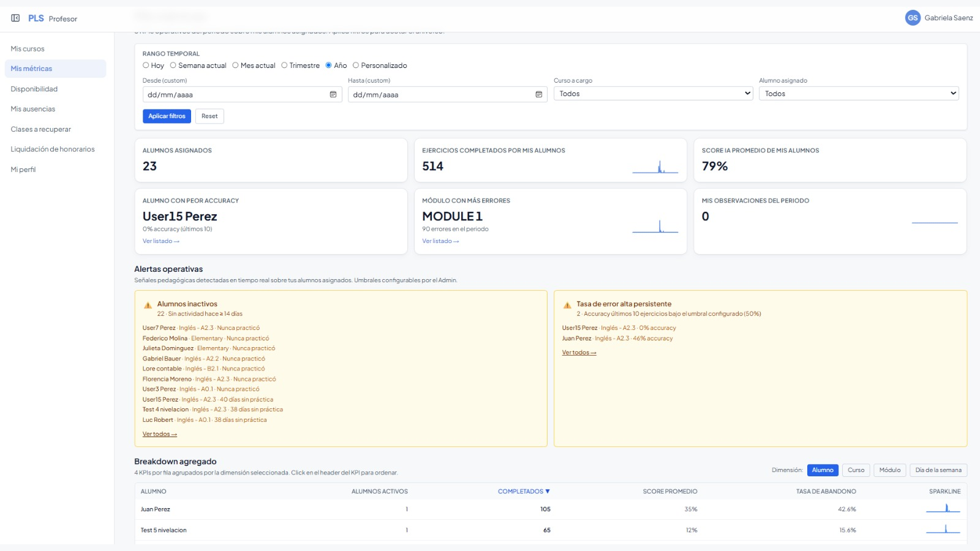Open Mis cursos in sidebar
The image size is (980, 551).
click(x=28, y=49)
